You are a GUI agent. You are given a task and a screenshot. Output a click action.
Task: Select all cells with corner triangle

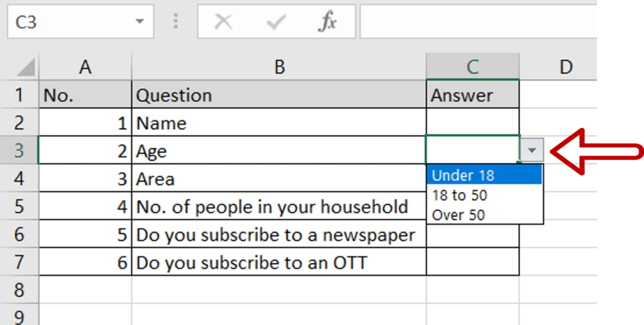[25, 67]
